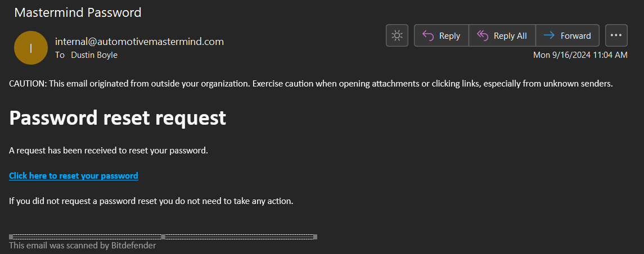Click the 'scanned by Bitdefender' footer text
The width and height of the screenshot is (644, 254).
(83, 245)
